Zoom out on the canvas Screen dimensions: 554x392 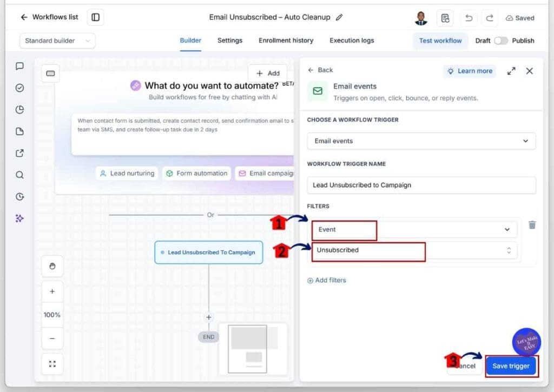52,338
